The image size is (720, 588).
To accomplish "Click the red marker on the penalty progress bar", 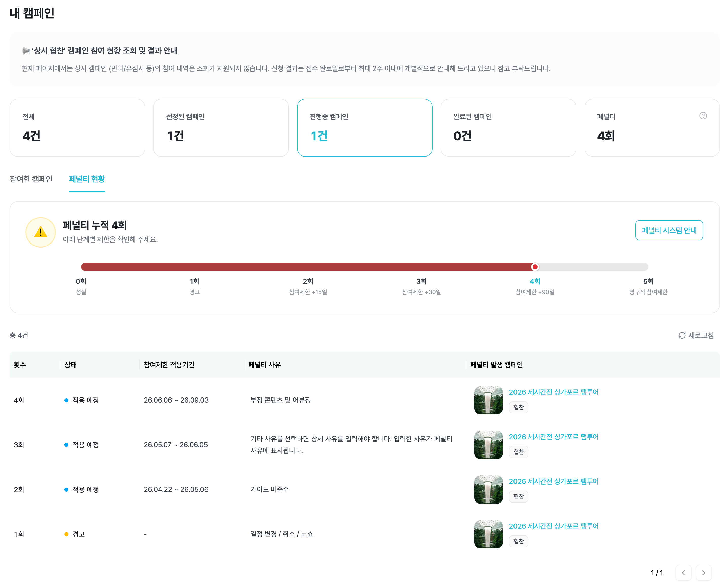I will [535, 267].
